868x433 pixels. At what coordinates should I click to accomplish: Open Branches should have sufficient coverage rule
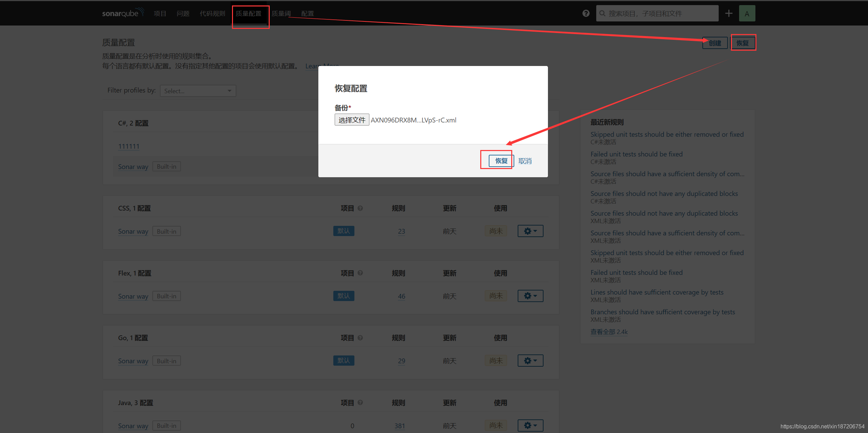click(663, 312)
